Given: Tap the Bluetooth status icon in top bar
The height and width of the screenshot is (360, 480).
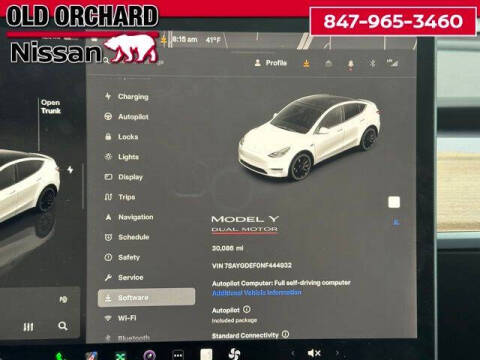Looking at the screenshot, I should [x=373, y=63].
